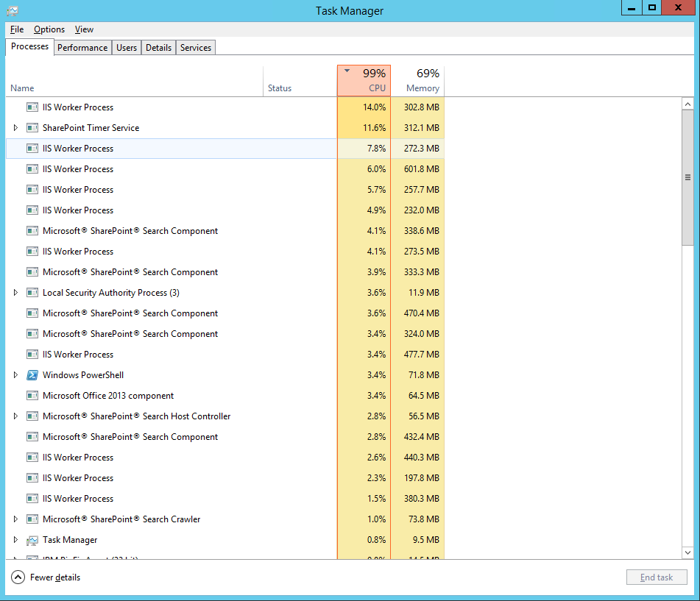Switch to the Users tab
The width and height of the screenshot is (700, 601).
(x=127, y=48)
